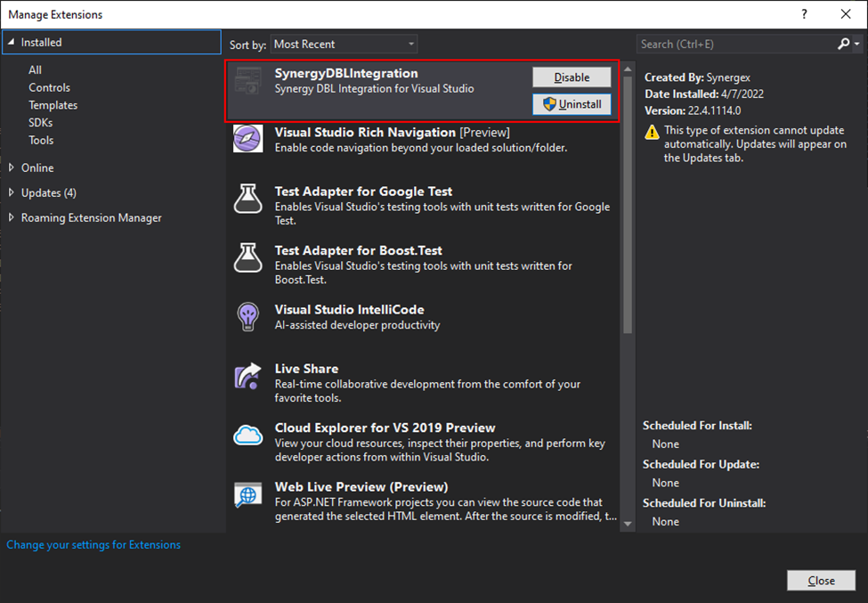Click the Date Installed: 4/7/2022 text

point(703,94)
